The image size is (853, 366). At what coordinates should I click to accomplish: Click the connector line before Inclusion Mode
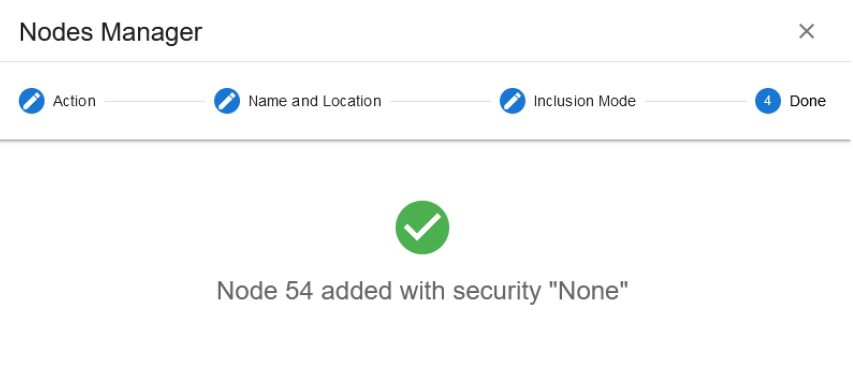click(x=440, y=101)
